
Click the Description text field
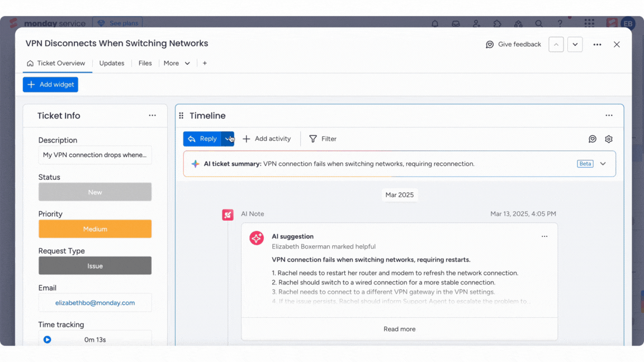point(95,155)
